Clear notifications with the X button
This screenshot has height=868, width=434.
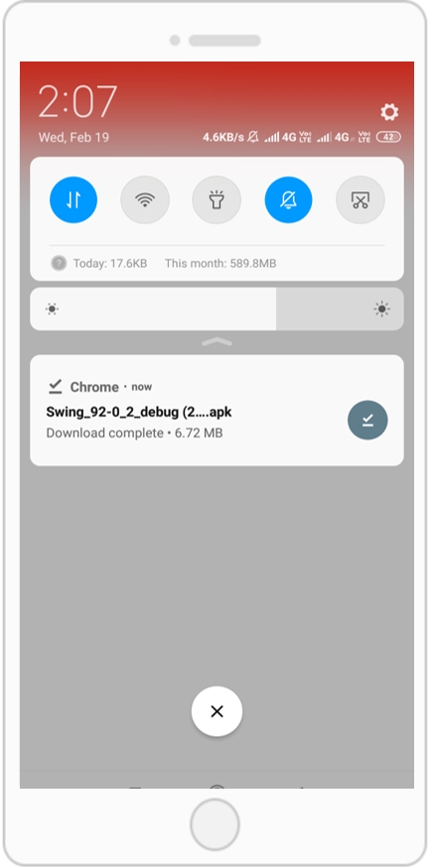[217, 711]
